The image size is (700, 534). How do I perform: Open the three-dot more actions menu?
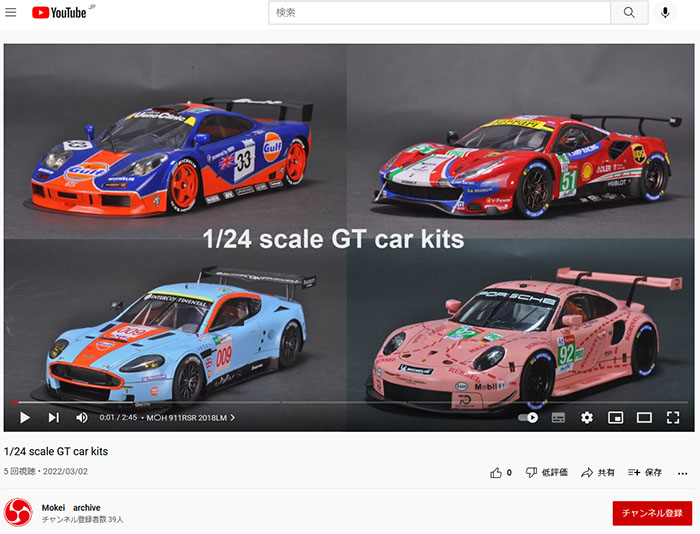(x=682, y=473)
